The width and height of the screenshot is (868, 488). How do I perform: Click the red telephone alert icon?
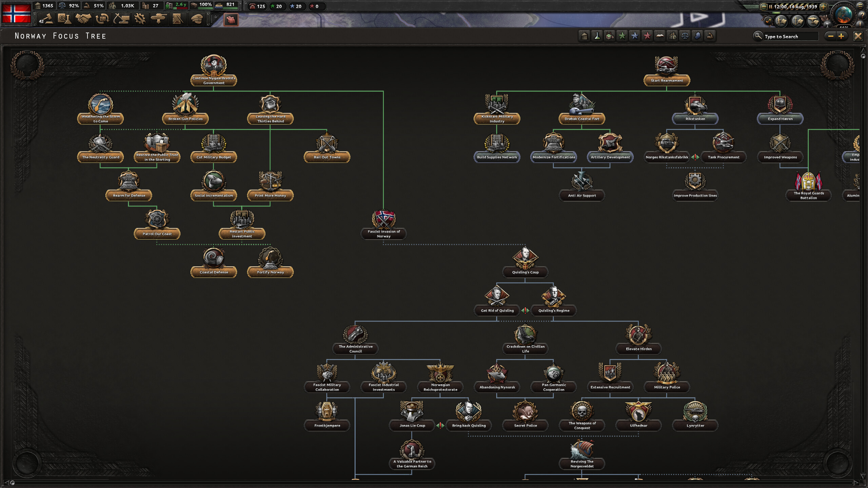[252, 6]
